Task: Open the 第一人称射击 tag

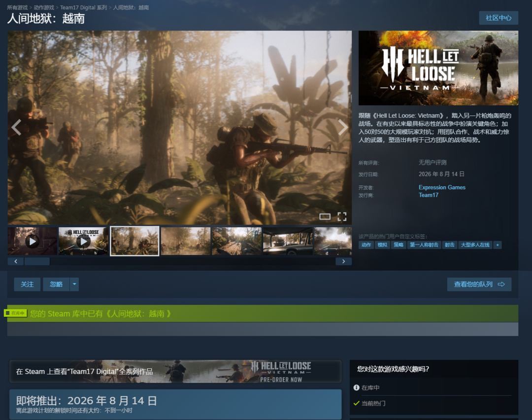Action: (x=424, y=245)
